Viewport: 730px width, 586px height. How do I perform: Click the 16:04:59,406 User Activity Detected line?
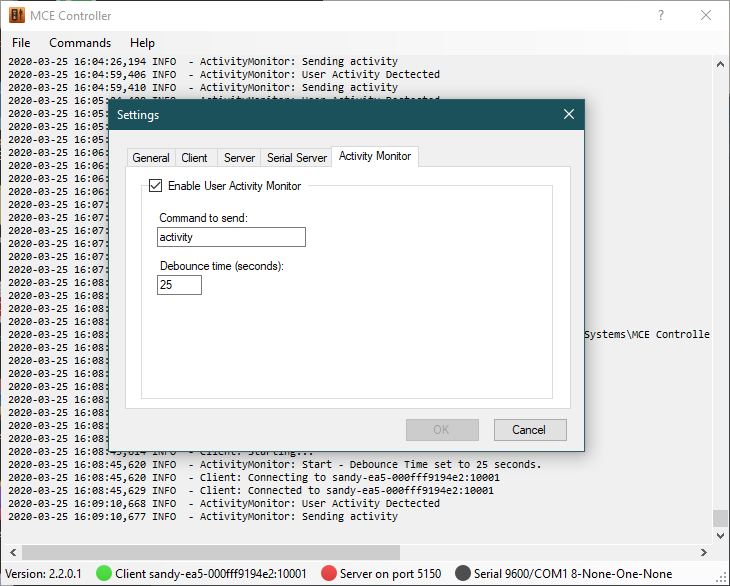(x=224, y=74)
